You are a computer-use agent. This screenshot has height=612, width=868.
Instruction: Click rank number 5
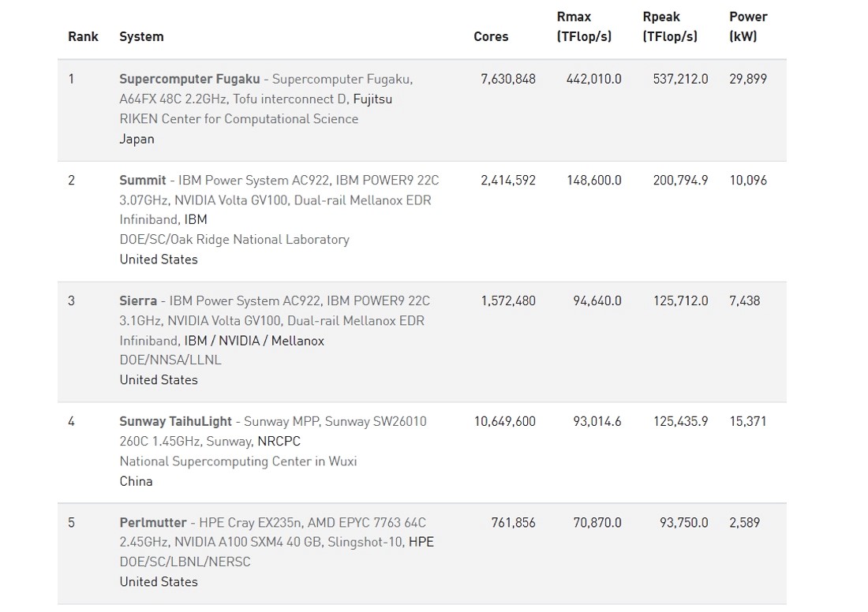pyautogui.click(x=71, y=523)
